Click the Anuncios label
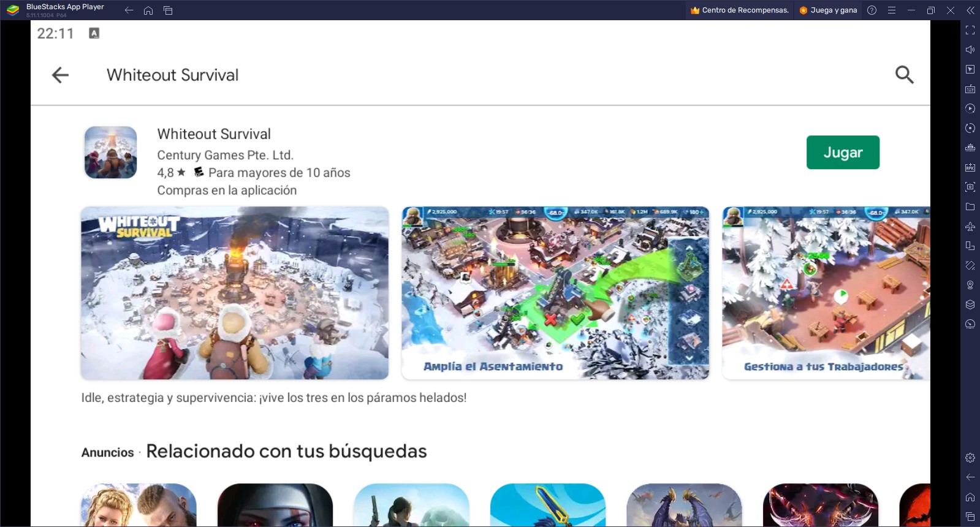The width and height of the screenshot is (980, 527). (107, 453)
